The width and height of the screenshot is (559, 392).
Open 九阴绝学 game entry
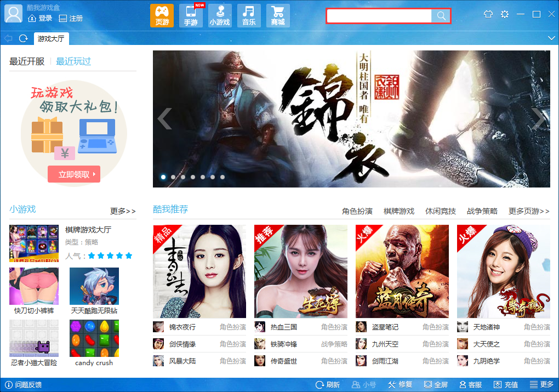point(504,361)
